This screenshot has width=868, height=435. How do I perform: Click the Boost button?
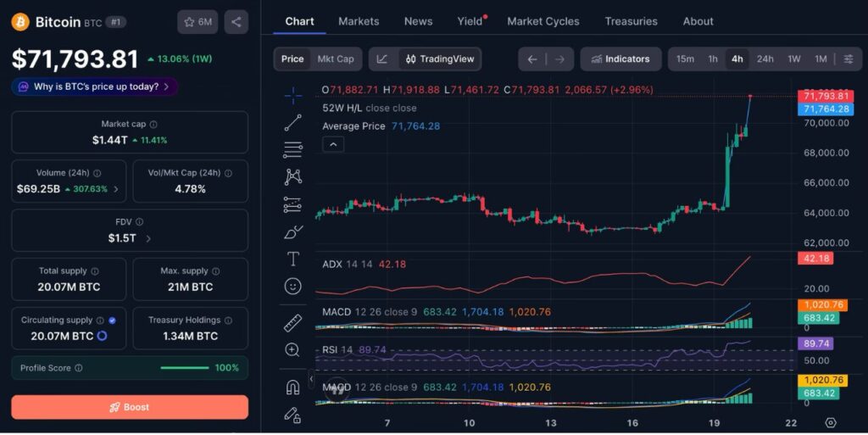[x=130, y=407]
